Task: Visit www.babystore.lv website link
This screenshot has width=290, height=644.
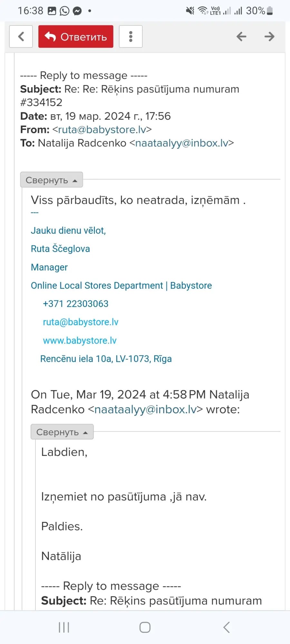Action: (x=80, y=340)
